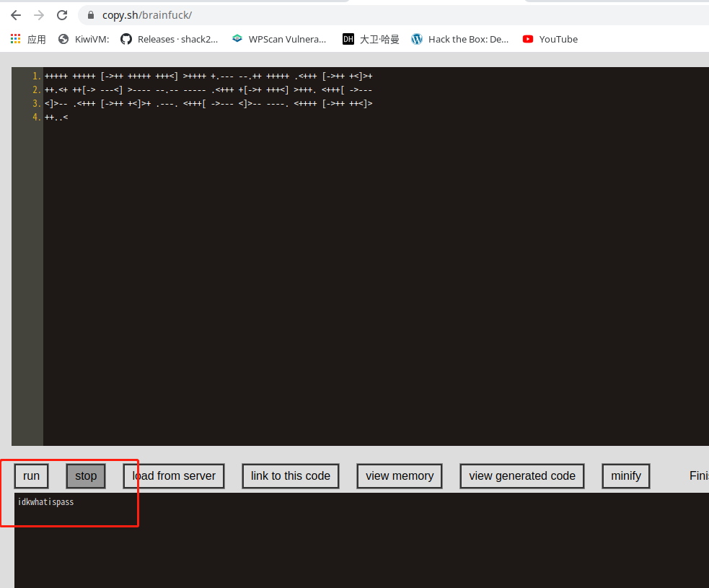This screenshot has height=588, width=709.
Task: Open the 大卫·哈曼 bookmark
Action: point(371,40)
